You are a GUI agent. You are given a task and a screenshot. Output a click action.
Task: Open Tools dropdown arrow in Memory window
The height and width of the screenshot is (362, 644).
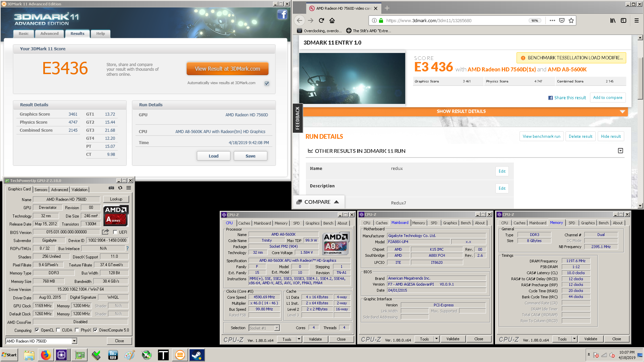[574, 339]
